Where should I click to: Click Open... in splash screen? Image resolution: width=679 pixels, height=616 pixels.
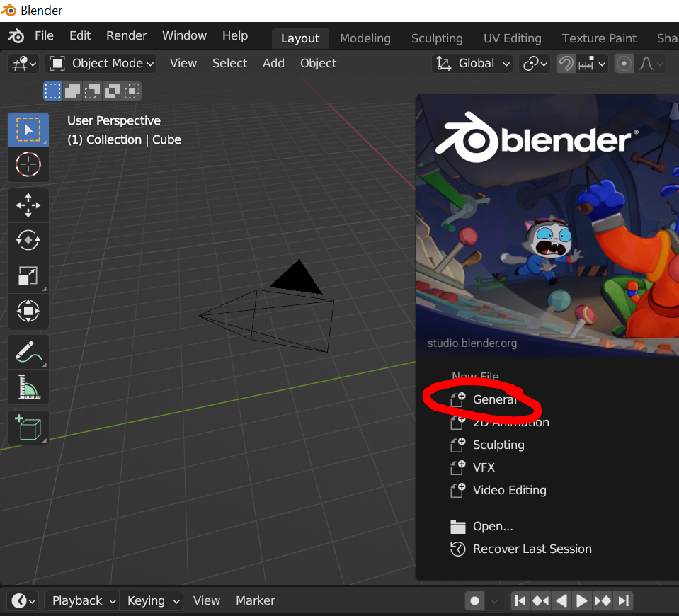point(493,526)
